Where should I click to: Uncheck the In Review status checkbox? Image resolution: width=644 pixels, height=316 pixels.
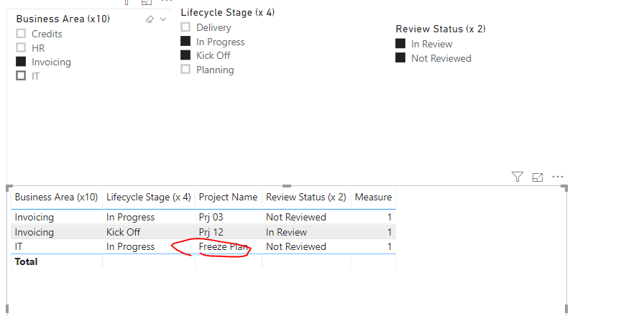click(x=400, y=44)
